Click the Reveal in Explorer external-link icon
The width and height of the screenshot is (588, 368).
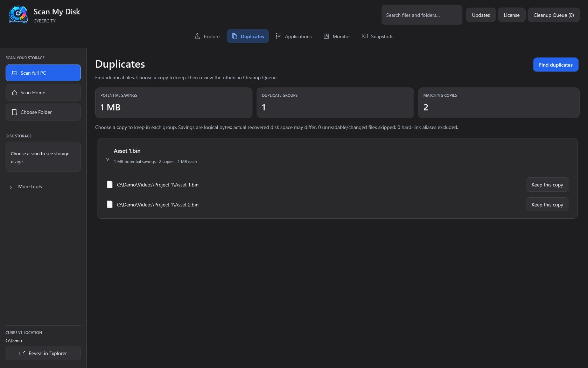click(22, 353)
